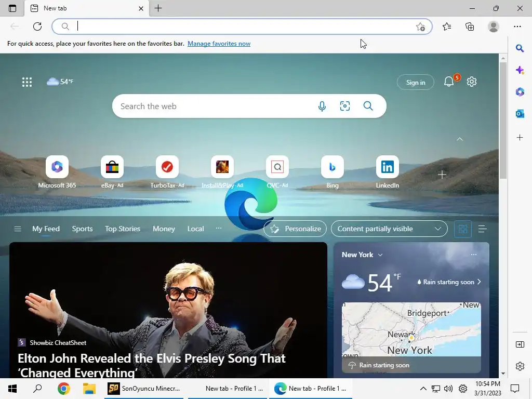532x399 pixels.
Task: Open the Install&Play quick link
Action: [x=222, y=172]
